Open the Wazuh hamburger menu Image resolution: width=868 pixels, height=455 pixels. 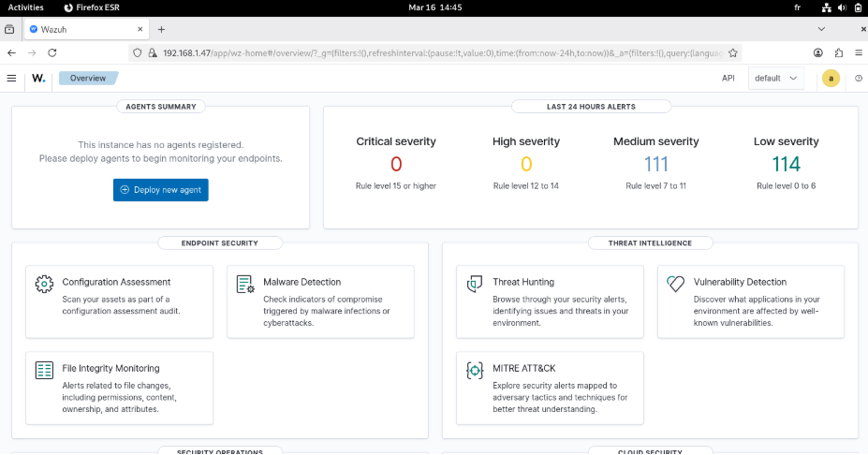coord(11,78)
